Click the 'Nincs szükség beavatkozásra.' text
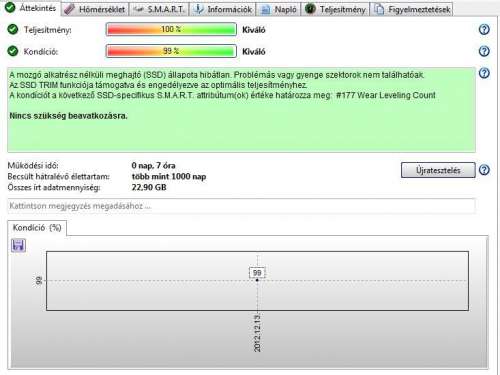 click(68, 116)
